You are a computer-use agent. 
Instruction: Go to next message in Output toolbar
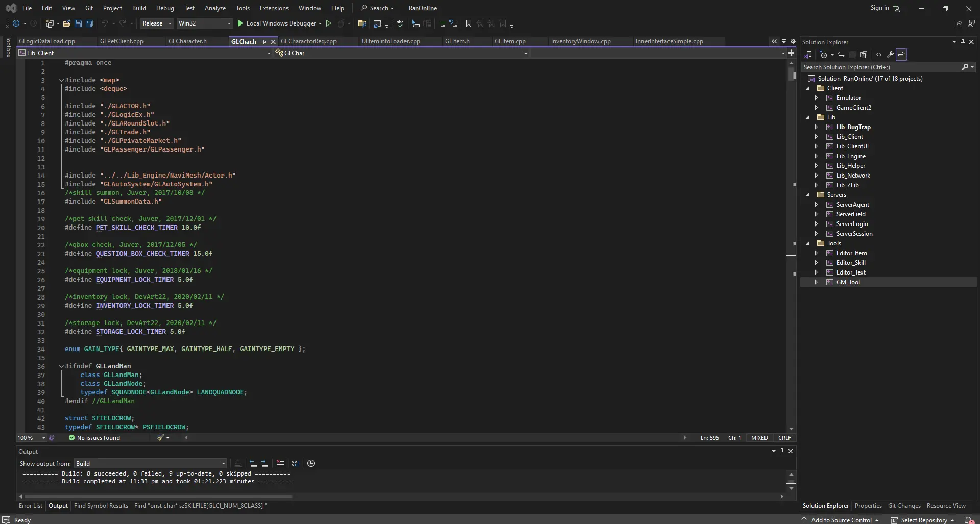264,463
